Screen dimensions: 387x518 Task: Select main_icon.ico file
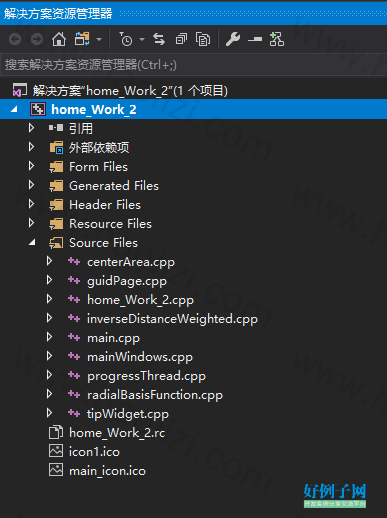point(107,471)
